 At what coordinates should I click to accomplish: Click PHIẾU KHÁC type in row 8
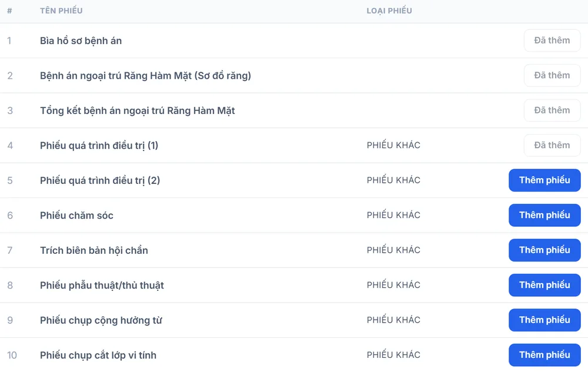click(393, 285)
